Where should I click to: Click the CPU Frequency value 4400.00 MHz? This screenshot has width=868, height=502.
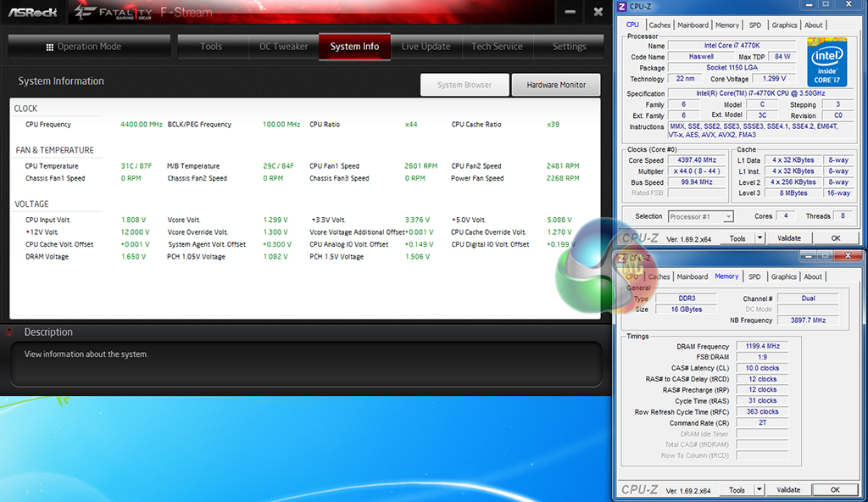click(142, 125)
